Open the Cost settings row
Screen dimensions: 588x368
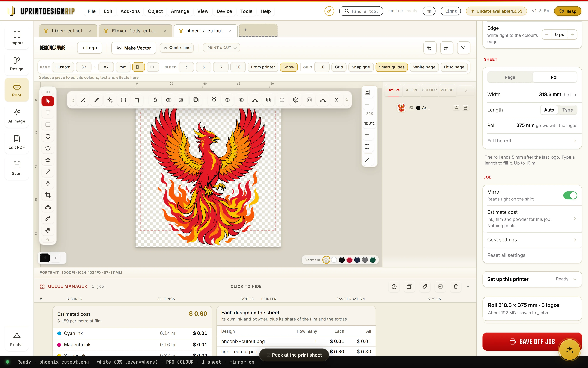[532, 240]
